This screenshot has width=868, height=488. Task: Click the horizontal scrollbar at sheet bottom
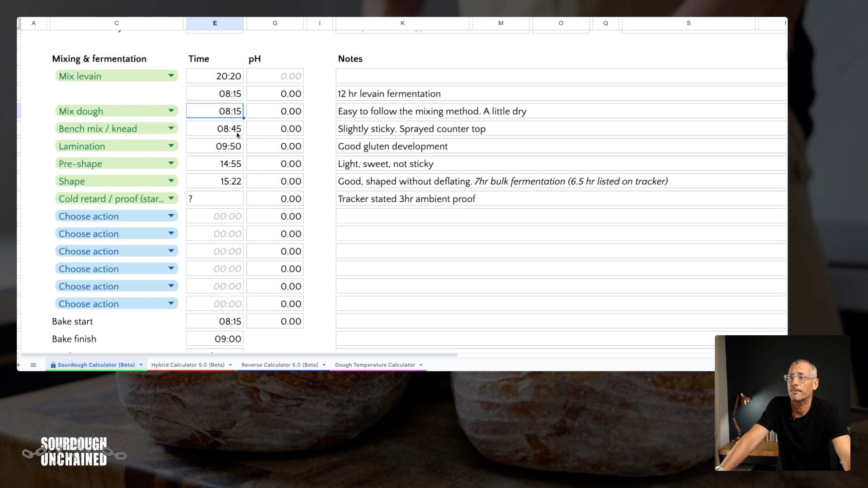[240, 355]
